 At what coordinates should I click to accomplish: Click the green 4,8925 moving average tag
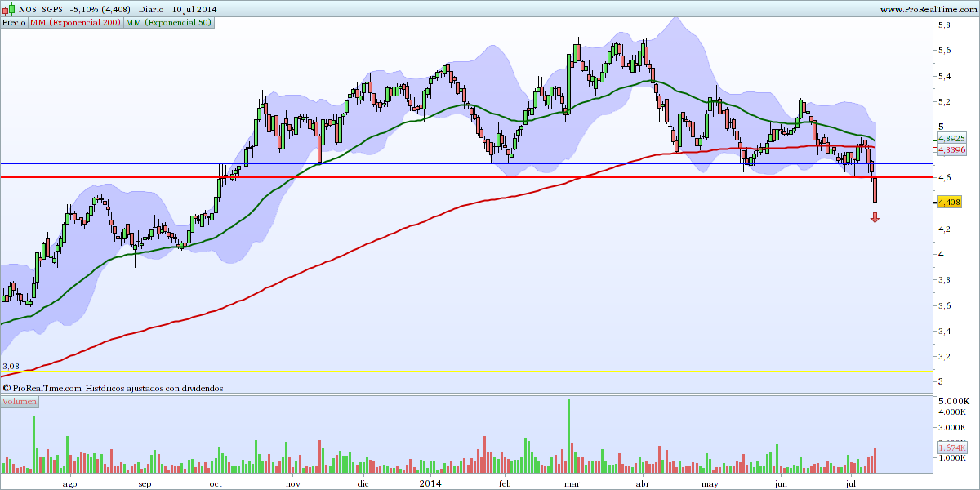952,140
